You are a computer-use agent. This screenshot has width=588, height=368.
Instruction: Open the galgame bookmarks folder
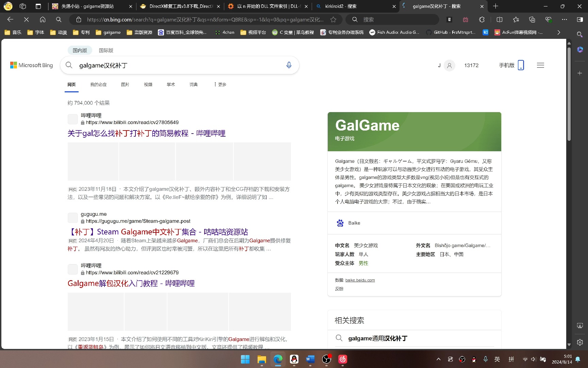click(108, 32)
